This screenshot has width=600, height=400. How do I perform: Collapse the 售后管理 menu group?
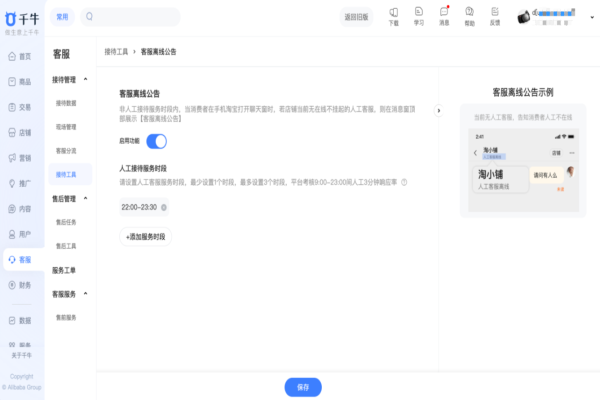click(x=85, y=199)
